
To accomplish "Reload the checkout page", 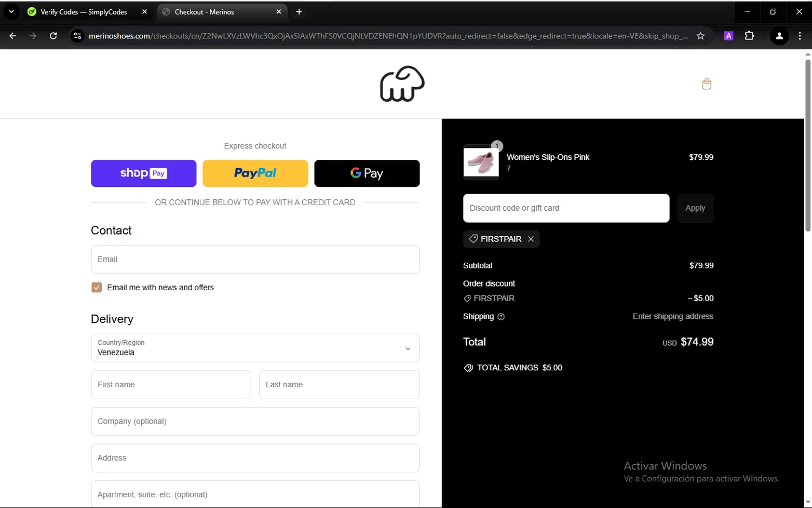I will (53, 36).
